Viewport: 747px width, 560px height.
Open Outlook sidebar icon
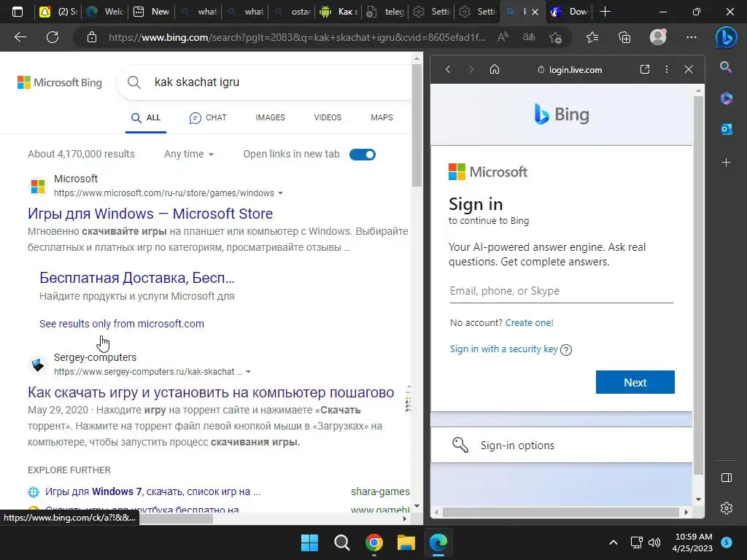coord(726,129)
